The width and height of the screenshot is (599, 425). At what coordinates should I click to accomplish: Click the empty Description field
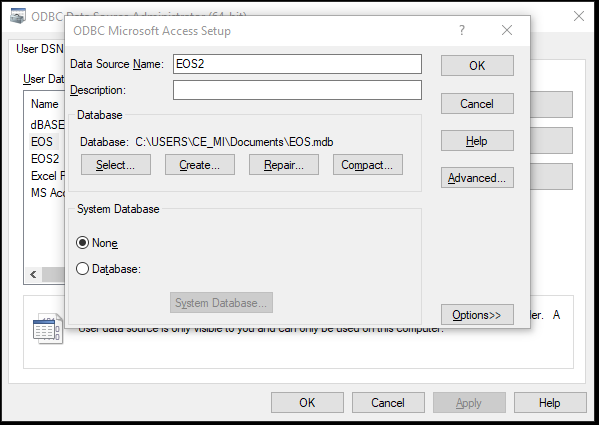pos(297,90)
